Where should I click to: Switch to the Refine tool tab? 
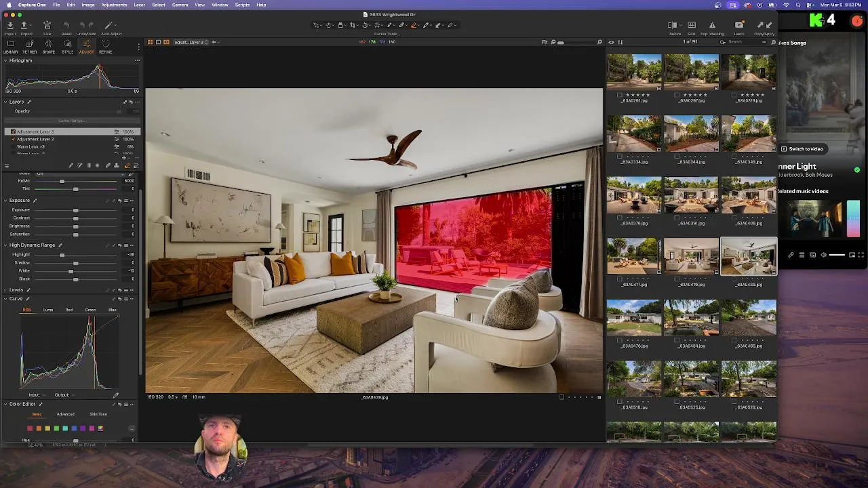tap(105, 46)
